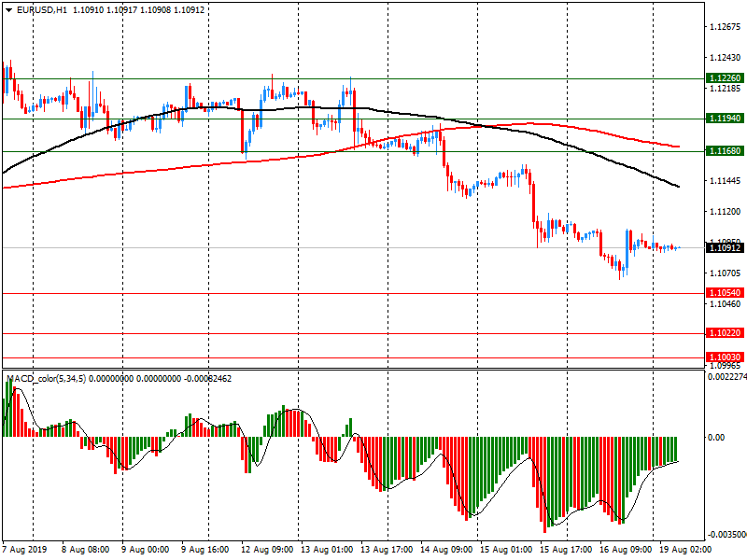
Task: Click the 19 Aug 02:00 time label
Action: click(685, 550)
